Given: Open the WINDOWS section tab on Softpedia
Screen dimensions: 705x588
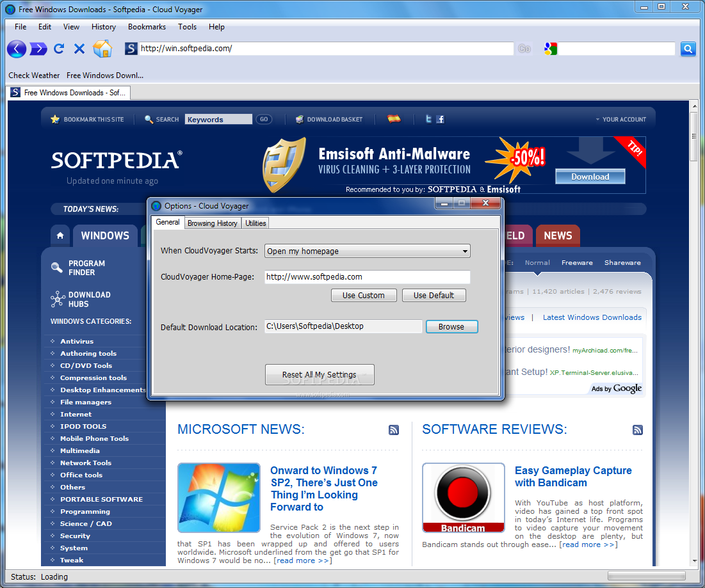Looking at the screenshot, I should tap(105, 236).
